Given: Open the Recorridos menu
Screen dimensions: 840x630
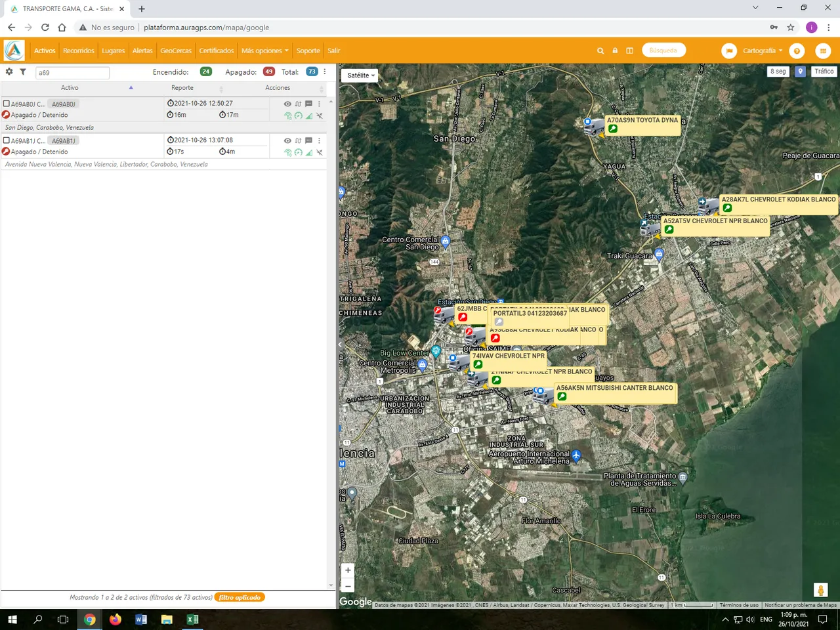Looking at the screenshot, I should pos(79,51).
